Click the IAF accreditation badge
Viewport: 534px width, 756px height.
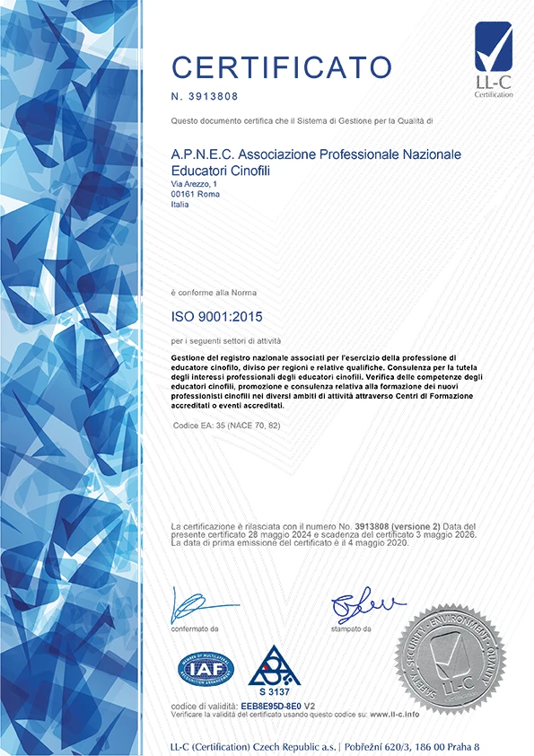click(206, 669)
